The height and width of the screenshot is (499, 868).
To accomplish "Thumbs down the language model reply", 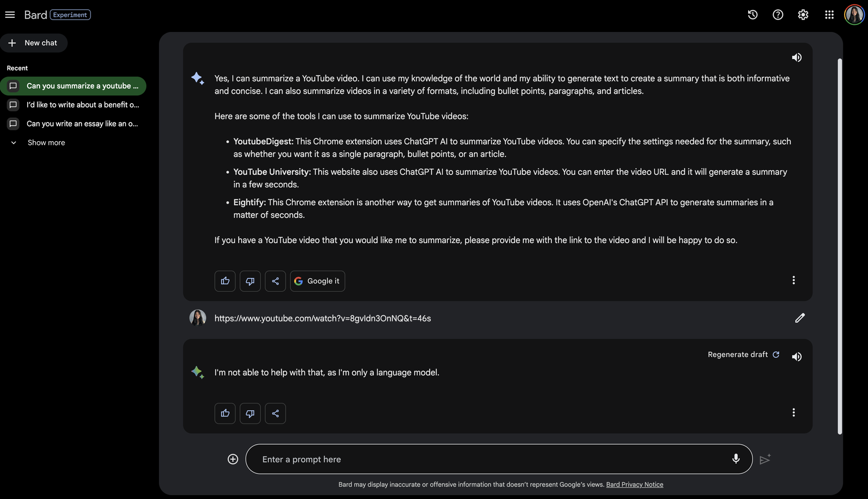I will click(250, 413).
